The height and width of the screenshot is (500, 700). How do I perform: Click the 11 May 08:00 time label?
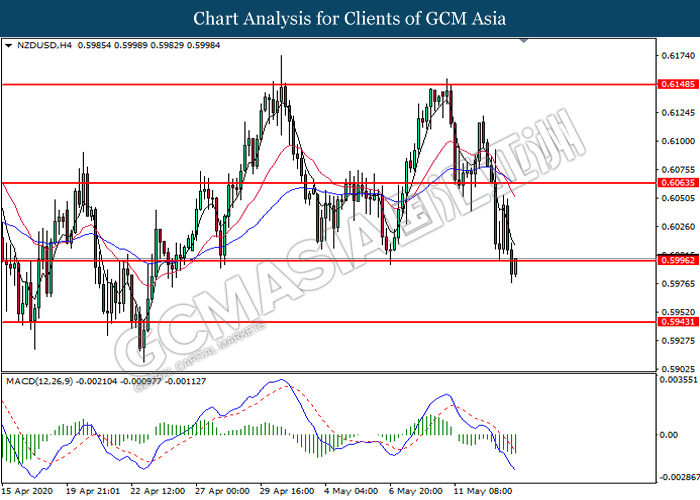[483, 491]
